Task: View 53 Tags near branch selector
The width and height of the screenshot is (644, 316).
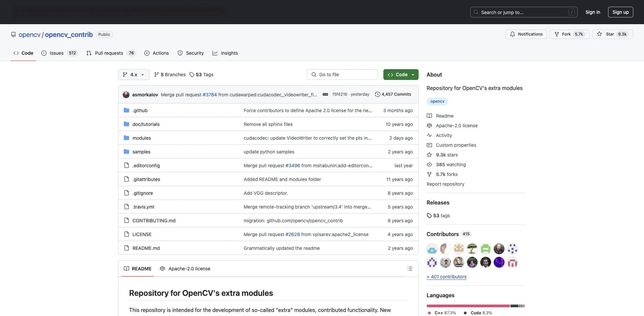Action: pos(201,75)
